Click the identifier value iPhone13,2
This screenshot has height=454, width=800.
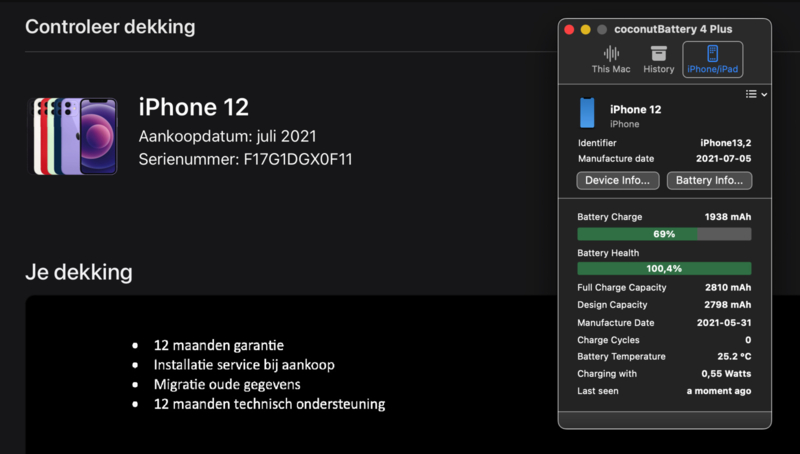tap(726, 143)
